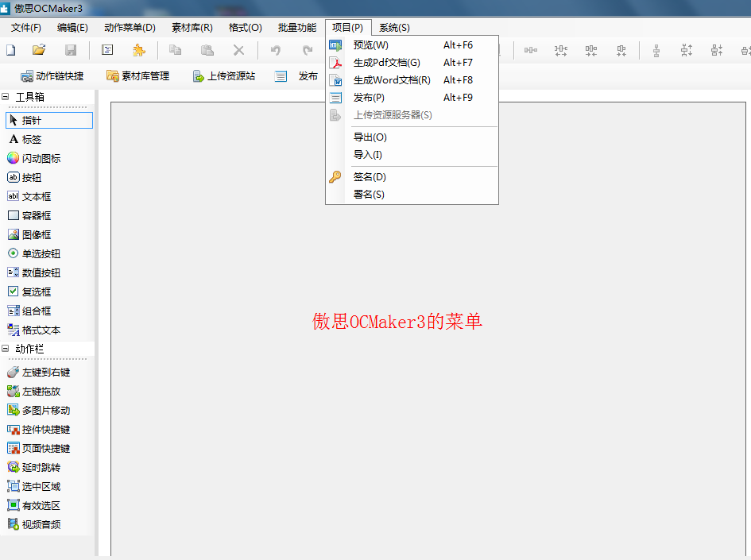Click the 上传资源站 toolbar button
751x560 pixels.
223,76
